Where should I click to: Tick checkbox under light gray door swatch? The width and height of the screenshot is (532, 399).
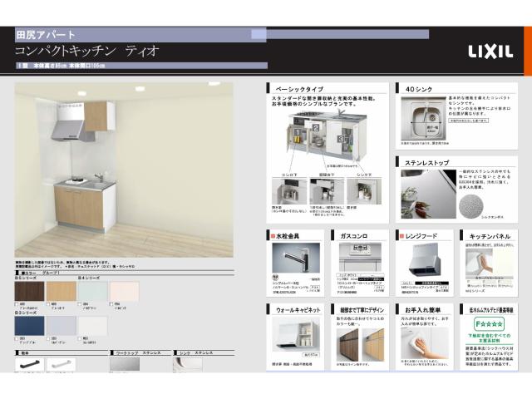(48, 338)
